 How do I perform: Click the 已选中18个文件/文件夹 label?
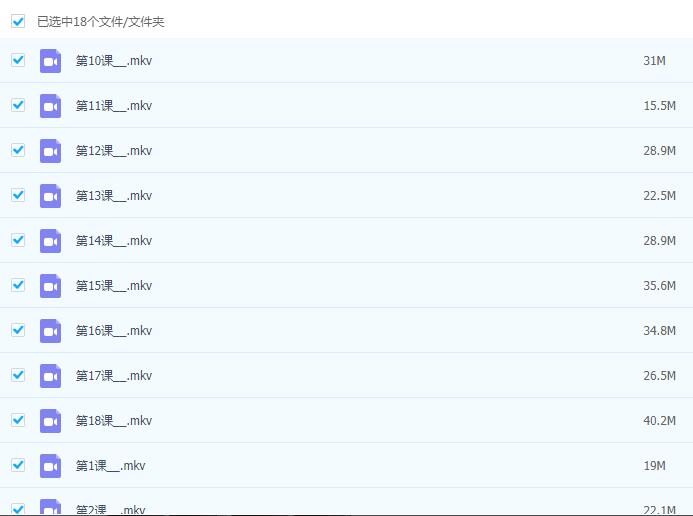click(x=101, y=22)
